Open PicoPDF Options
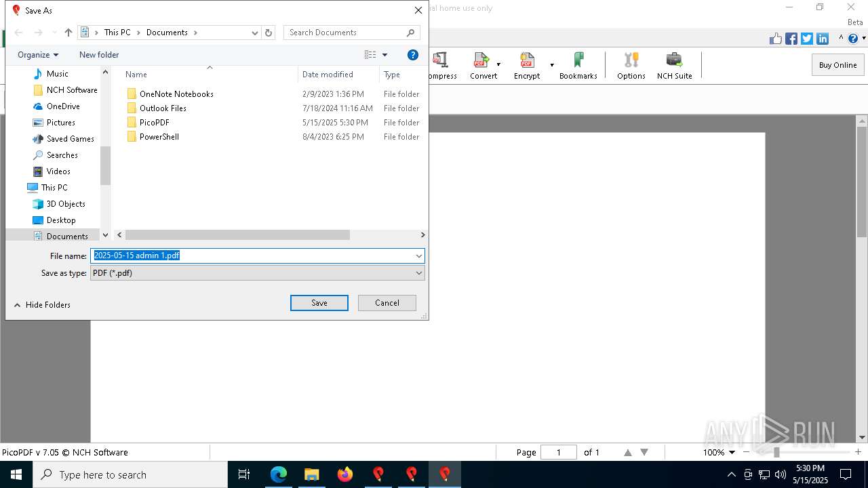 tap(631, 65)
